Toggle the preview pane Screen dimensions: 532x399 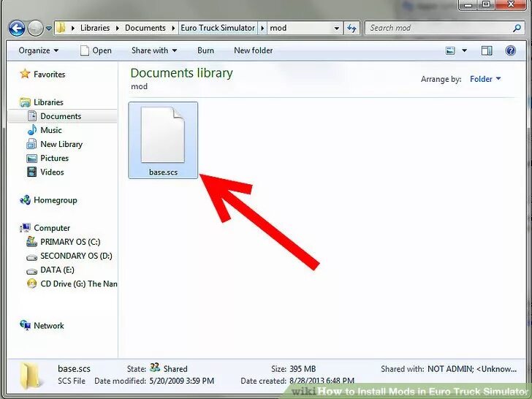point(487,51)
